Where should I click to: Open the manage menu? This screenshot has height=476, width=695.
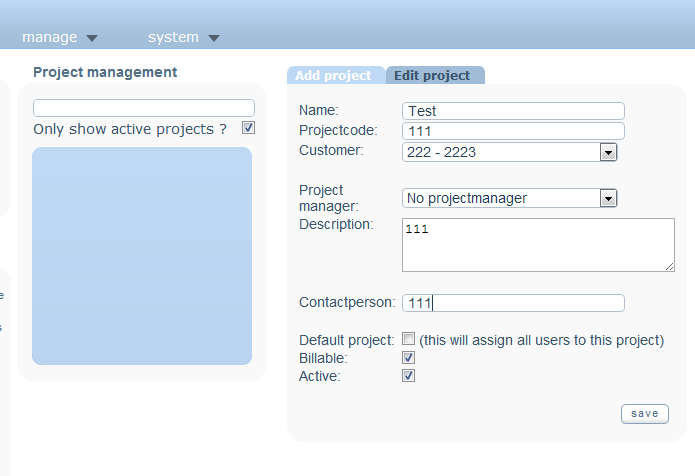coord(50,37)
